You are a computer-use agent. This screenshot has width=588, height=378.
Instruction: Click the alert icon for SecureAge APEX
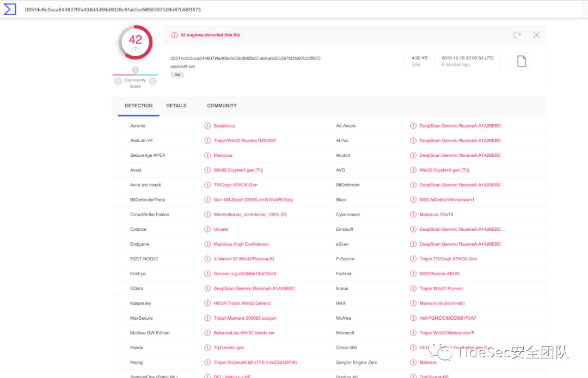(x=207, y=155)
